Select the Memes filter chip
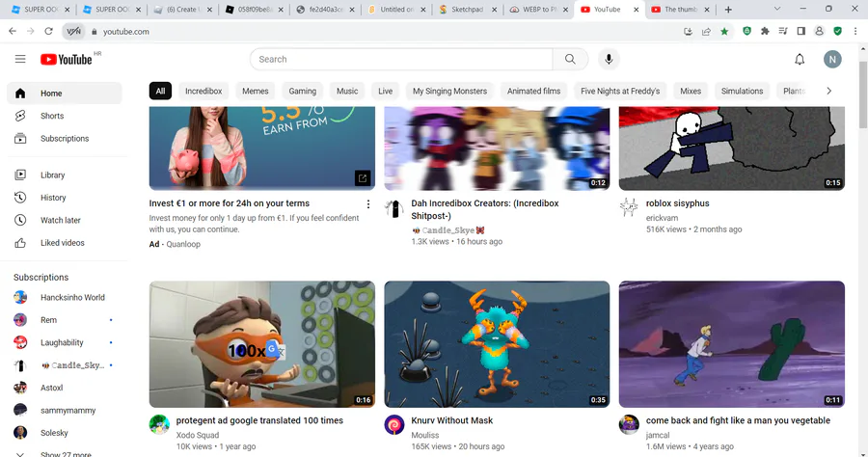 (x=256, y=92)
